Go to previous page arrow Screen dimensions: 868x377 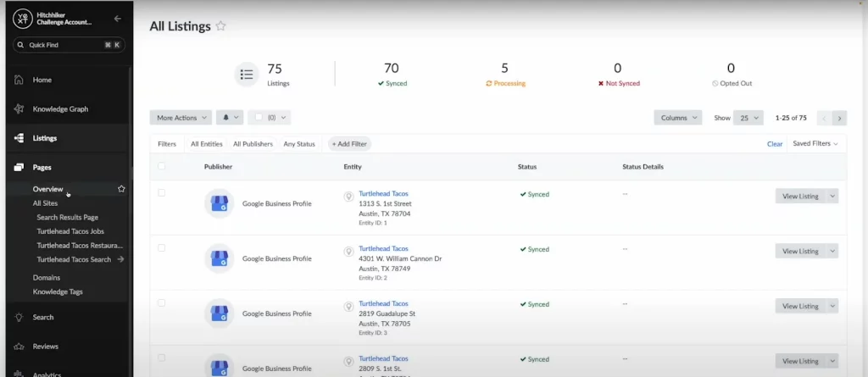(x=824, y=118)
